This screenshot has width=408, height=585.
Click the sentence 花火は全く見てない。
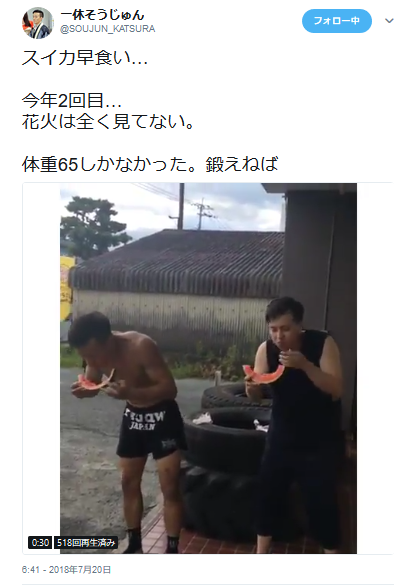pyautogui.click(x=108, y=121)
